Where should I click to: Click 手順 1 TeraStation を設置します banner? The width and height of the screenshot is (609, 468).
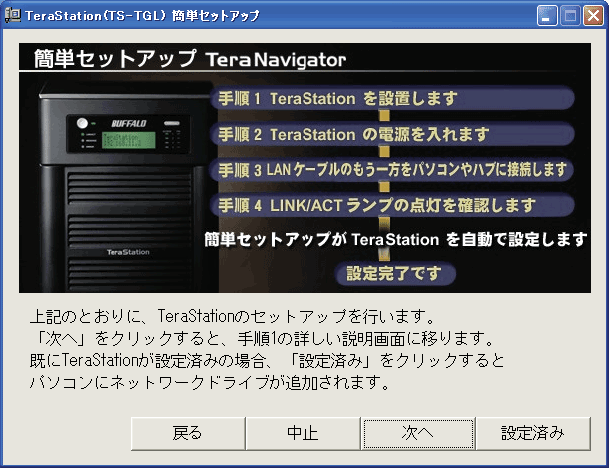pos(392,98)
